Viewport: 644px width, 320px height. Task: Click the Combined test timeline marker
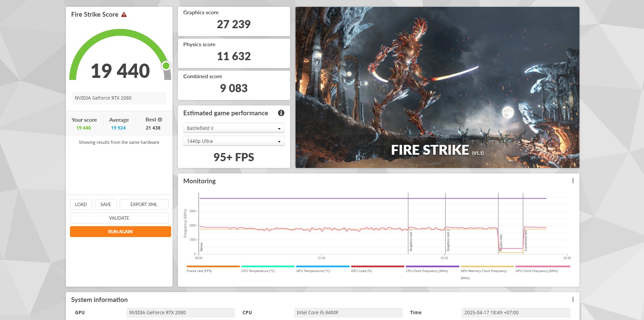[x=525, y=241]
